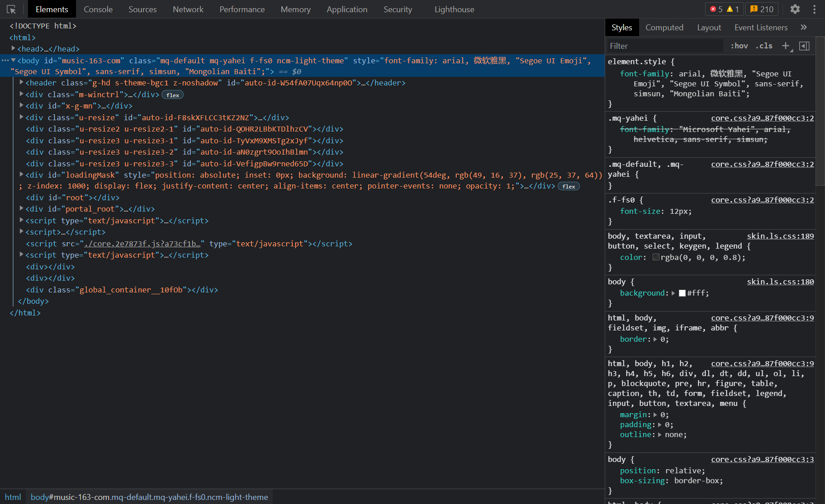Expand the padding shorthand property
825x504 pixels.
[x=659, y=425]
